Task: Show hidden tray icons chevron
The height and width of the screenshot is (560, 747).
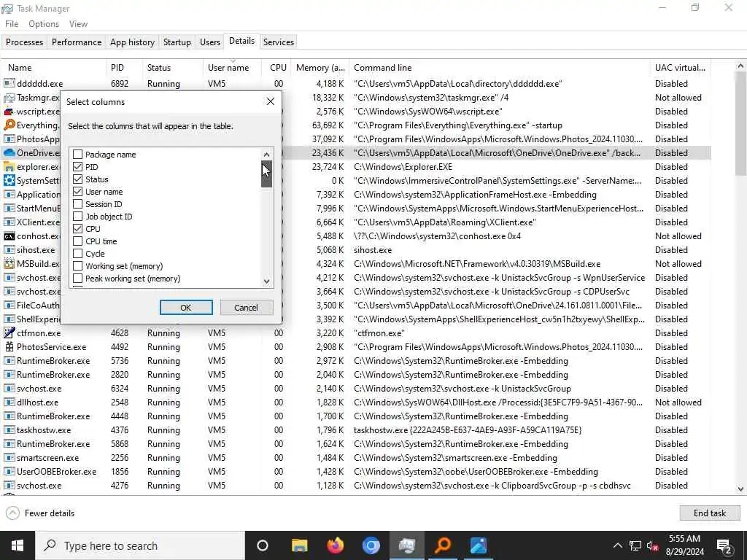Action: [617, 545]
